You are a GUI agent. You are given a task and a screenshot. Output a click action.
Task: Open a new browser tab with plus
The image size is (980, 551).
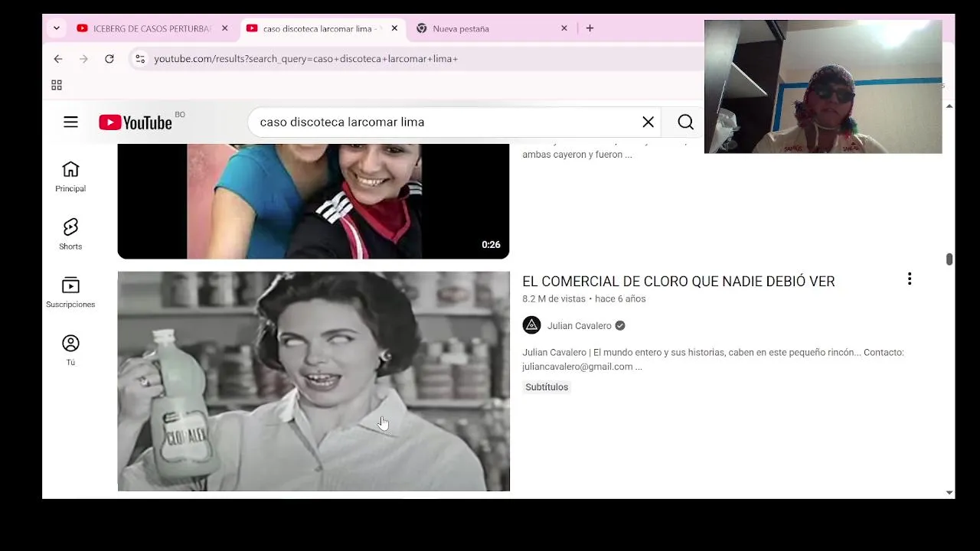590,28
